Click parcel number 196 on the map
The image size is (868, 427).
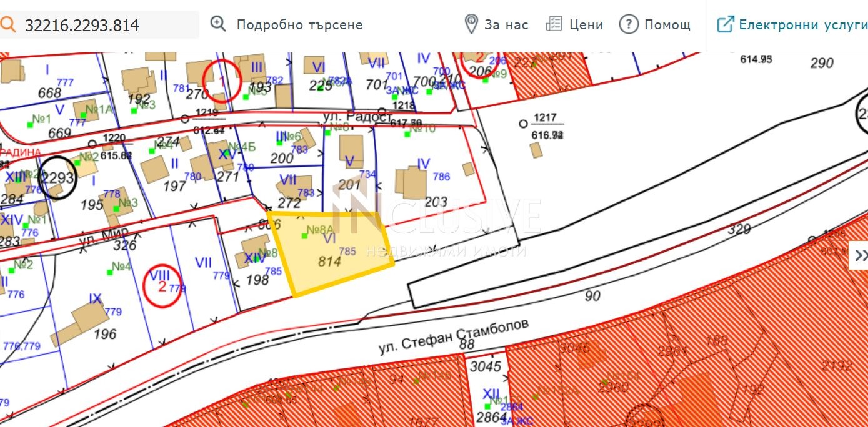point(105,334)
